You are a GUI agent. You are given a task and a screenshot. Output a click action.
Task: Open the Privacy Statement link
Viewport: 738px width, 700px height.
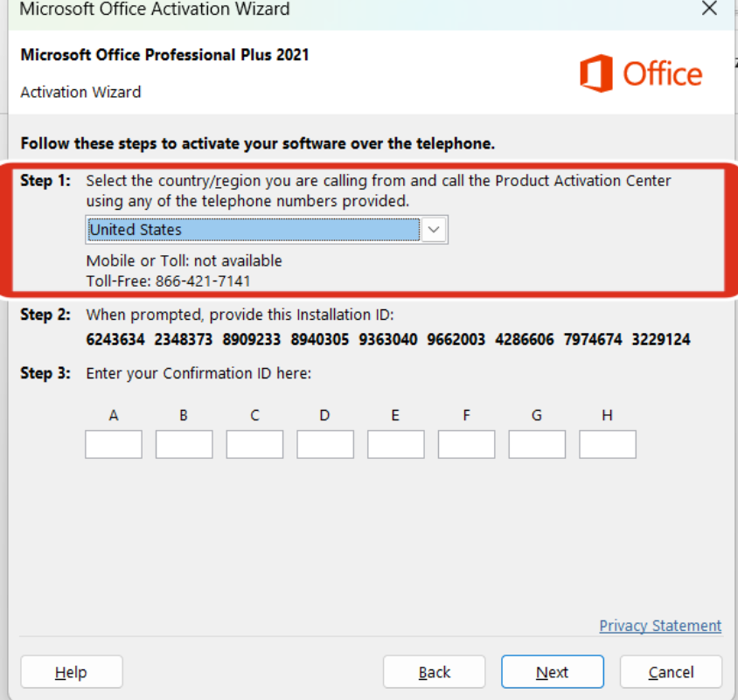coord(660,626)
